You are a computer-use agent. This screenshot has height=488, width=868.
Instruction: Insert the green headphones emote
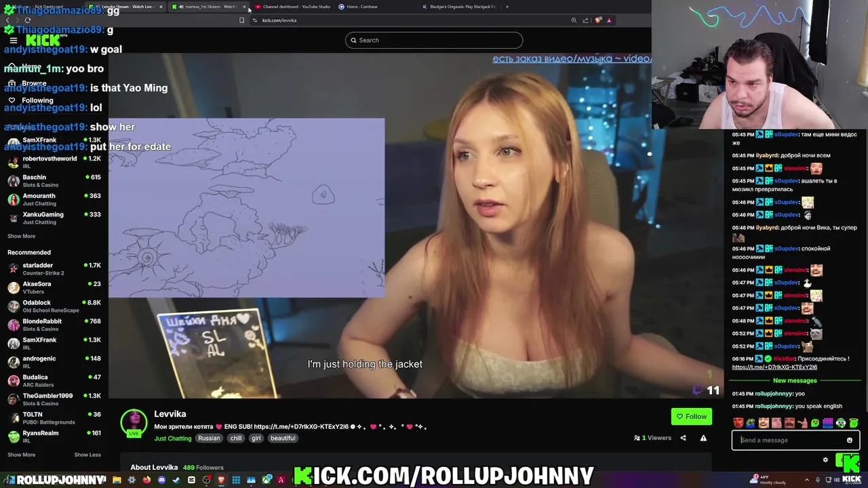841,423
